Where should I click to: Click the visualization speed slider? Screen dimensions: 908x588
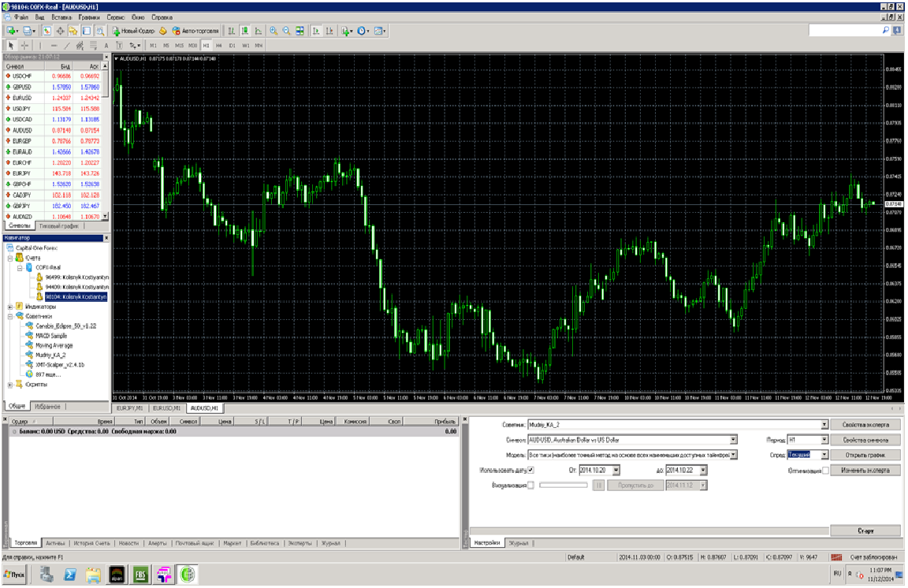click(x=564, y=486)
